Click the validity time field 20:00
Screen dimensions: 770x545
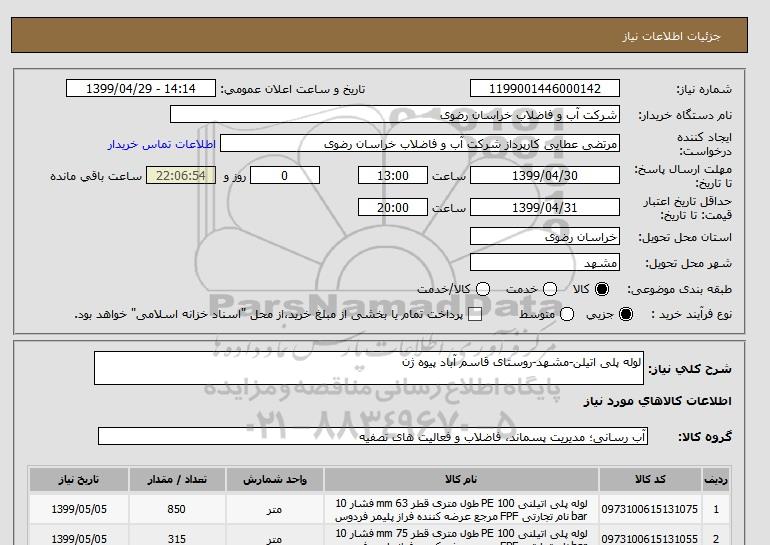point(393,207)
